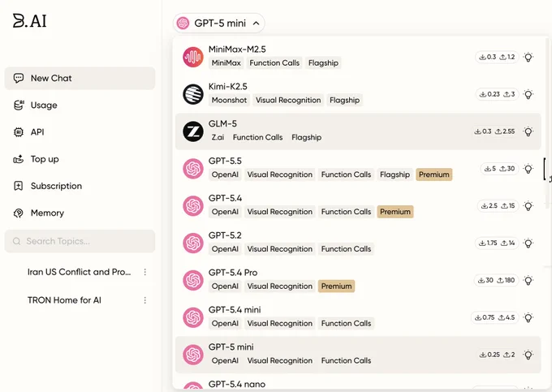Image resolution: width=552 pixels, height=392 pixels.
Task: Open options menu for TRON Home for AI chat
Action: (x=145, y=300)
